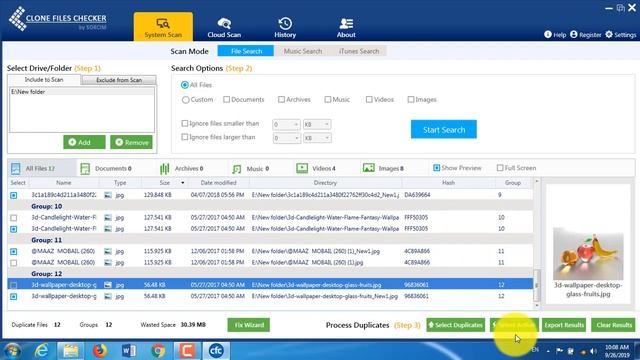
Task: Click the Group: 10 header row
Action: click(270, 207)
